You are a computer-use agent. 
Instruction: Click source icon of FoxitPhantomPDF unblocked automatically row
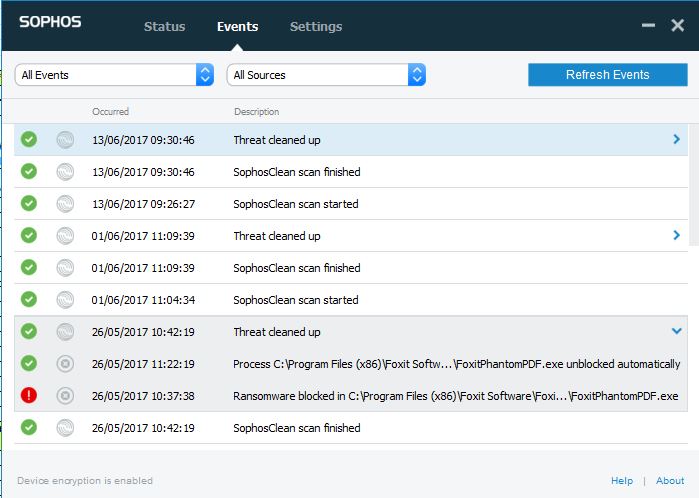point(65,364)
